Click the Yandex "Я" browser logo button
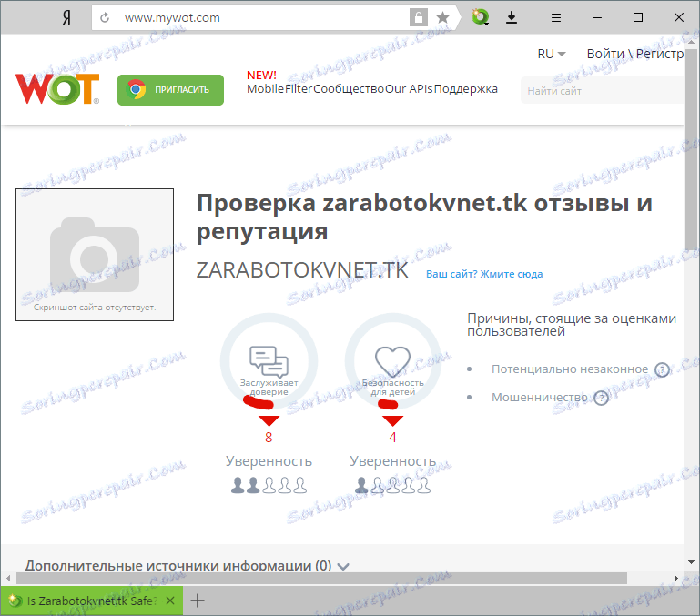Image resolution: width=700 pixels, height=616 pixels. (x=66, y=18)
